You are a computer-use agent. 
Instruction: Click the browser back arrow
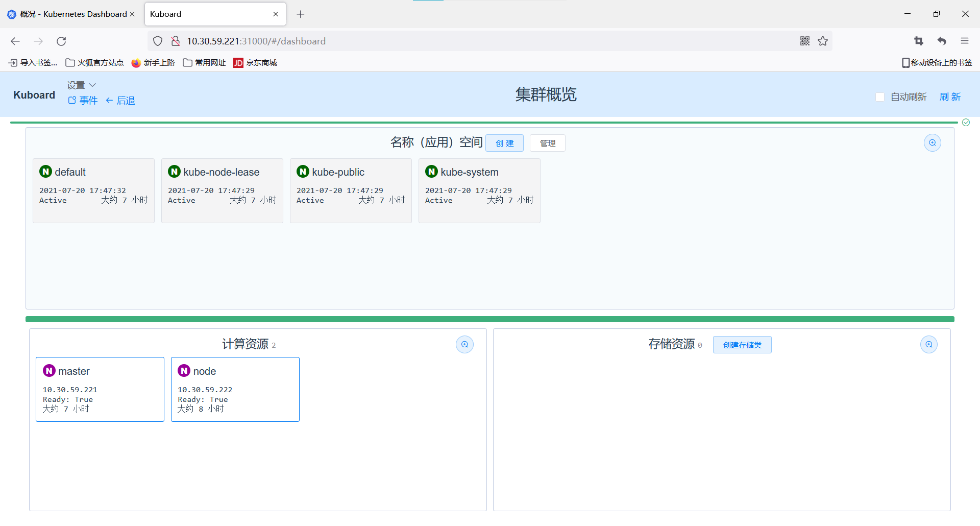(x=15, y=41)
